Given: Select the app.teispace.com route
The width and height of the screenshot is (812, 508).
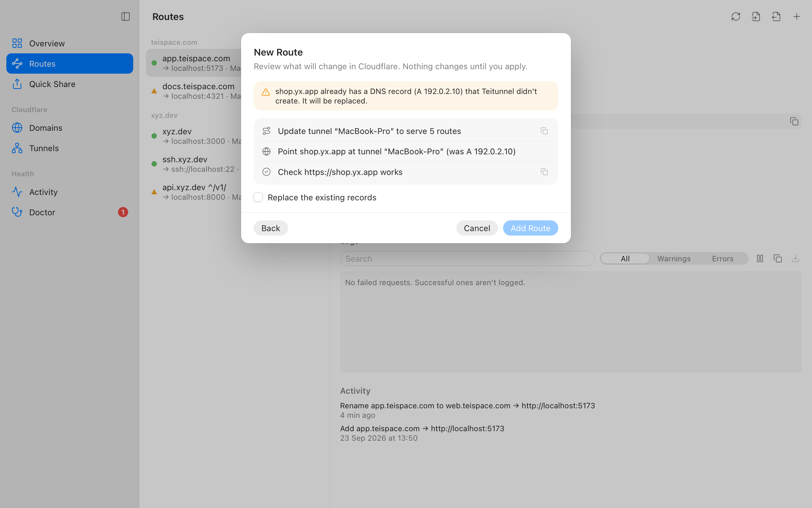Looking at the screenshot, I should pos(193,63).
